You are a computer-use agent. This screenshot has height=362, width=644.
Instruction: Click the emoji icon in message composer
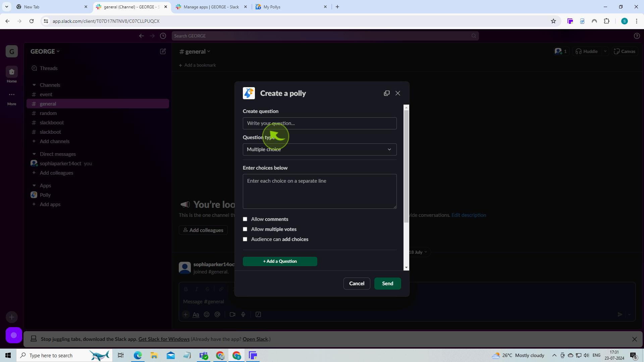[x=207, y=314]
